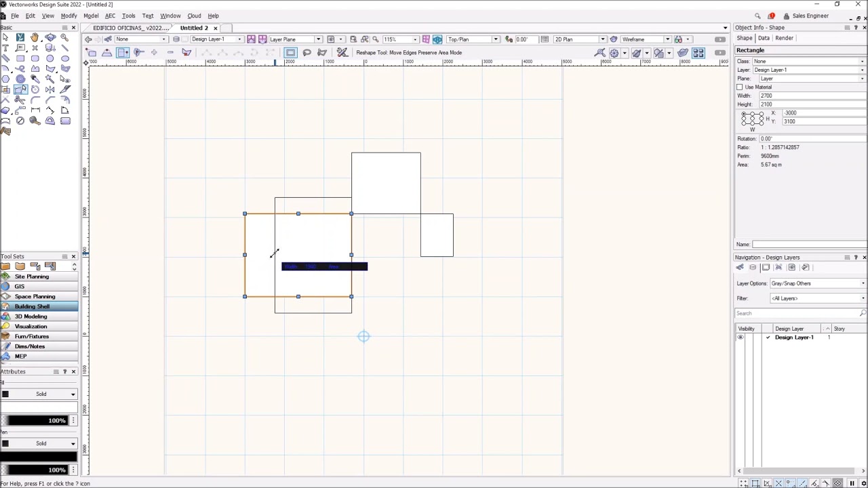Activate lasso marquee reshape mode
The height and width of the screenshot is (488, 868).
click(x=307, y=53)
